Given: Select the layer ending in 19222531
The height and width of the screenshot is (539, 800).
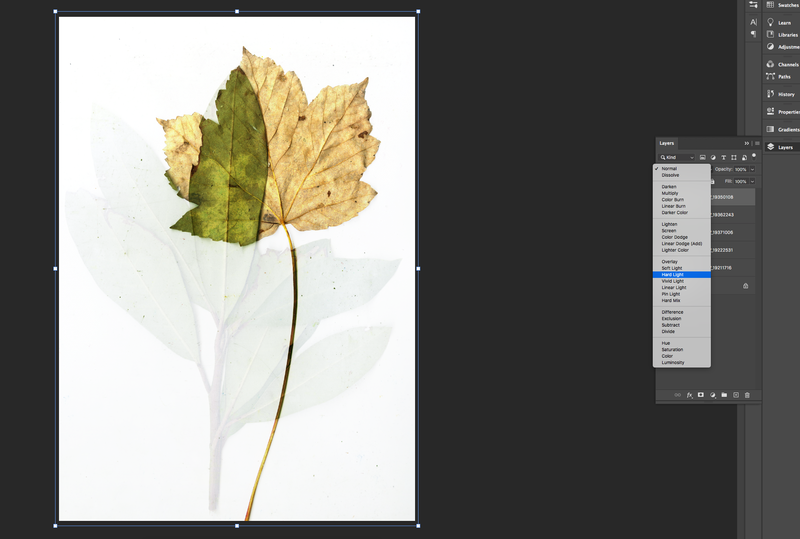Looking at the screenshot, I should point(732,250).
